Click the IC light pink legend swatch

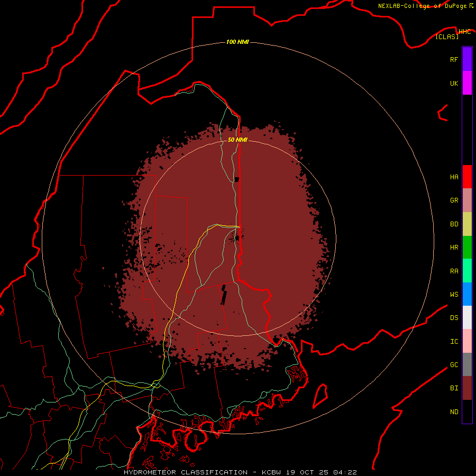tap(467, 341)
